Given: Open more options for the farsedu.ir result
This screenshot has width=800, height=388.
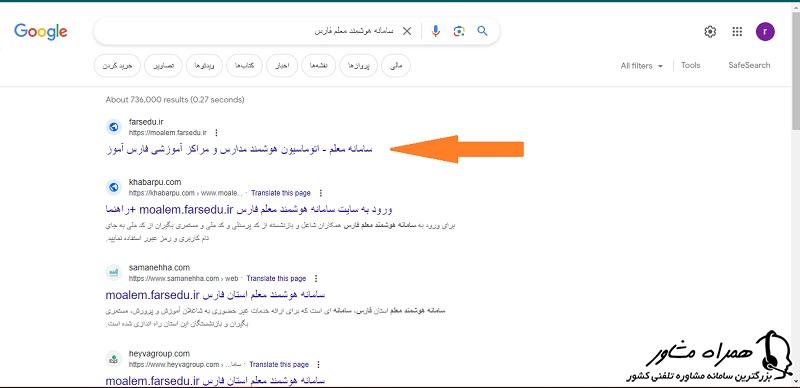Looking at the screenshot, I should (x=216, y=133).
